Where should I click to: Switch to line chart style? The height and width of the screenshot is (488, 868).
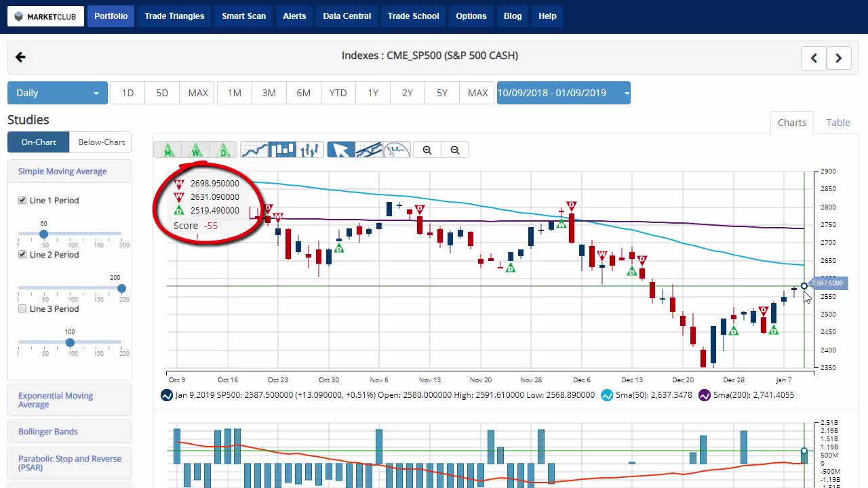click(x=254, y=150)
